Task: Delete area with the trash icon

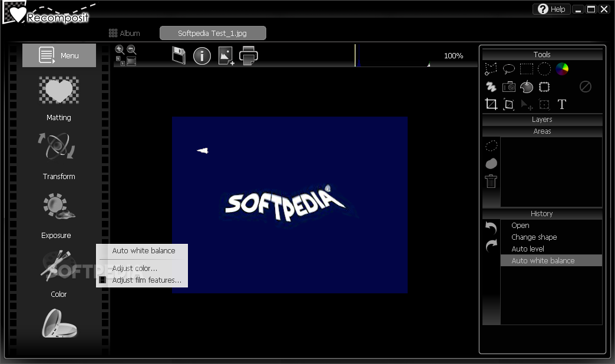Action: (491, 181)
